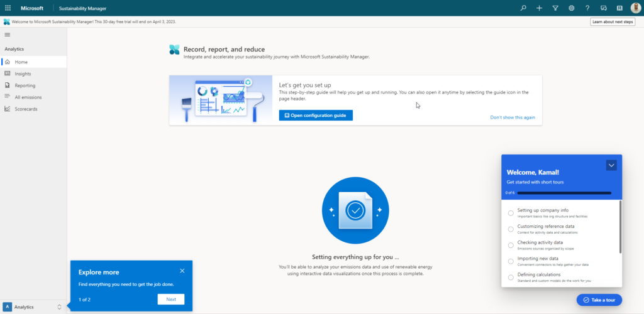The width and height of the screenshot is (644, 314).
Task: Click the tour list vertical scrollbar
Action: [620, 227]
